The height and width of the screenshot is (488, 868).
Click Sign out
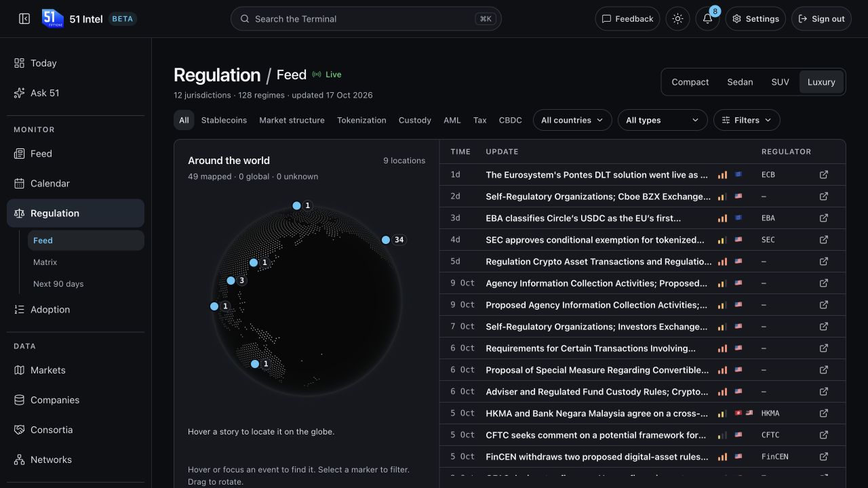click(821, 19)
